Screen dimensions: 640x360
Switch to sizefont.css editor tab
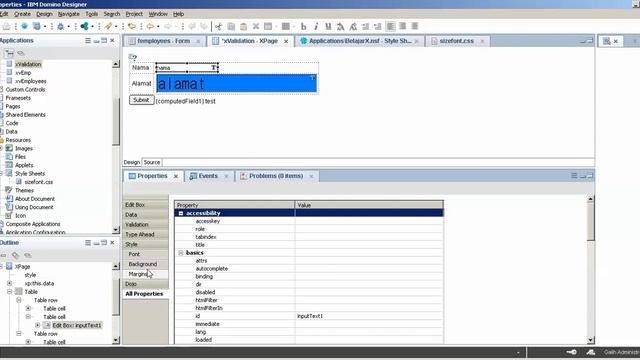click(456, 41)
